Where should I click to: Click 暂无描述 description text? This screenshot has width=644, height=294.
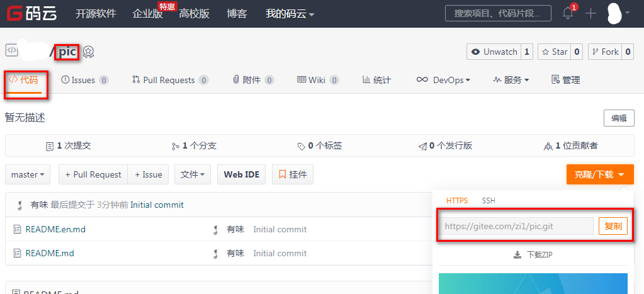[25, 118]
